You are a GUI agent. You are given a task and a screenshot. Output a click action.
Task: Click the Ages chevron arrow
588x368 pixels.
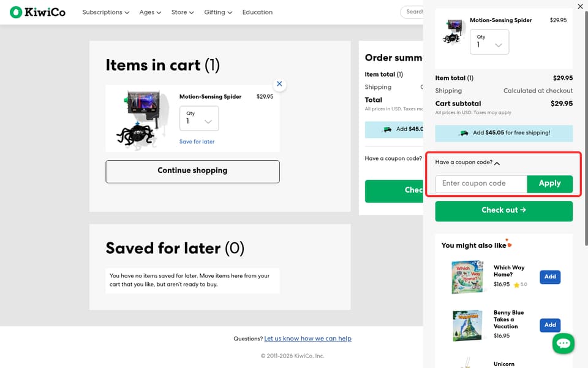click(159, 13)
